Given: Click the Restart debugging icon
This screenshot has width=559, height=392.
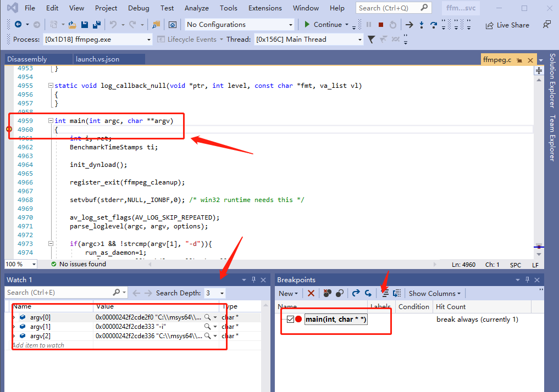Looking at the screenshot, I should [393, 25].
